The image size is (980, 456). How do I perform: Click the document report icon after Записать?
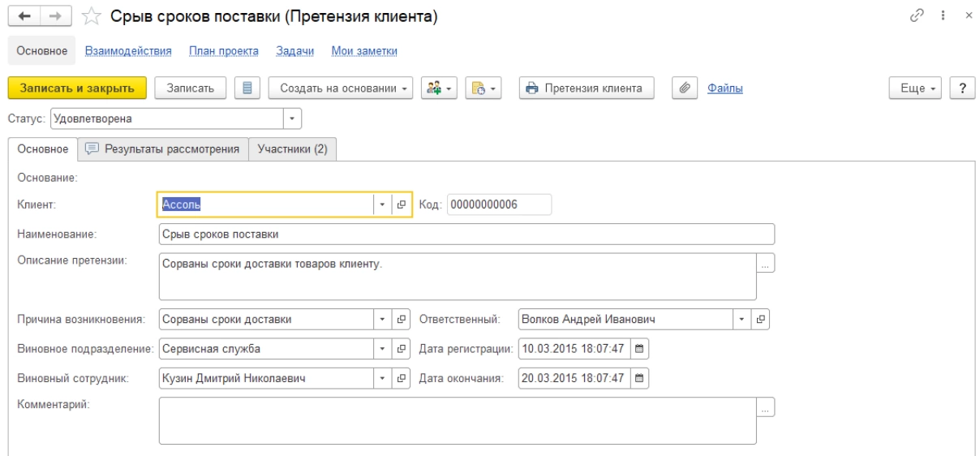click(247, 88)
